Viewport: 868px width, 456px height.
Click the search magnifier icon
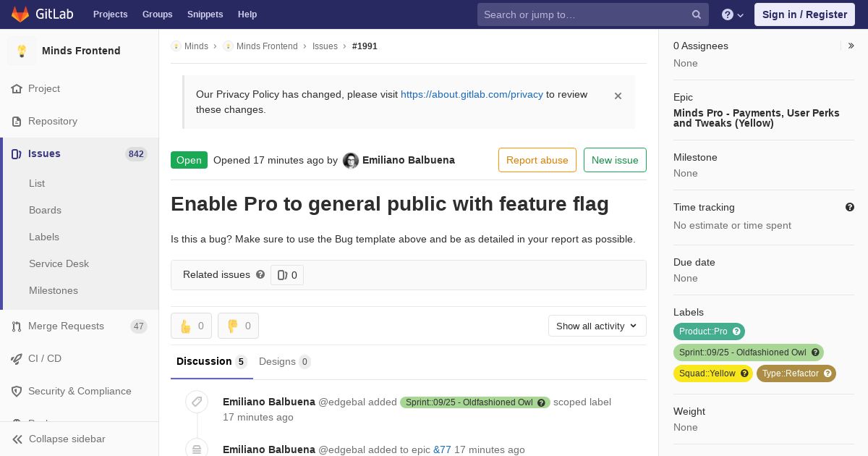(x=697, y=14)
